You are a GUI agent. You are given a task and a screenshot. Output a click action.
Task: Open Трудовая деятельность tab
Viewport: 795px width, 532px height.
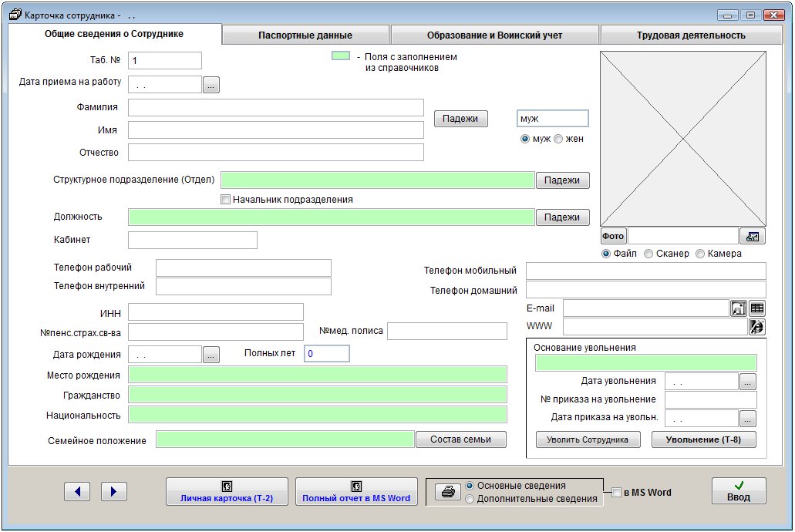pos(691,35)
